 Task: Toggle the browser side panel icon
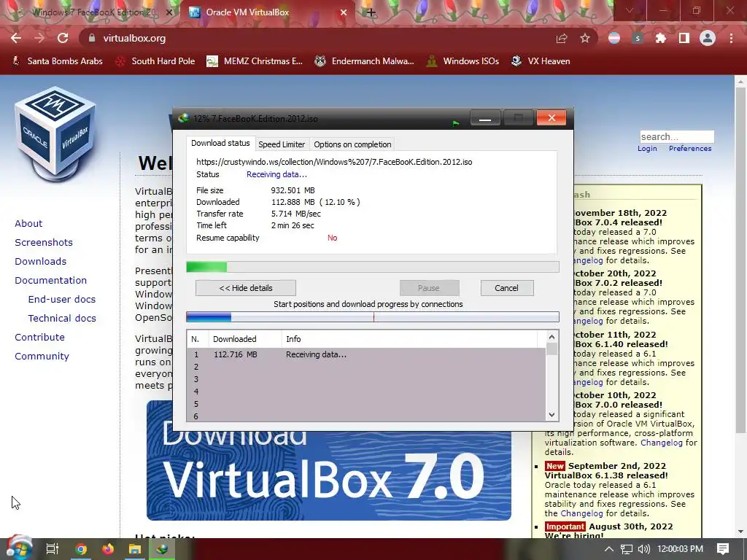click(684, 38)
